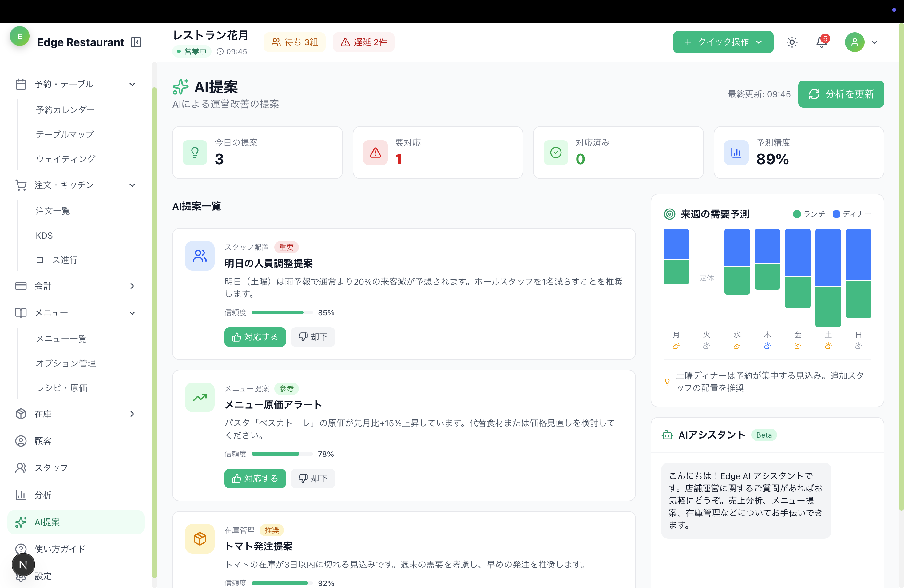Collapse the sidebar panel icon
904x588 pixels.
click(136, 42)
